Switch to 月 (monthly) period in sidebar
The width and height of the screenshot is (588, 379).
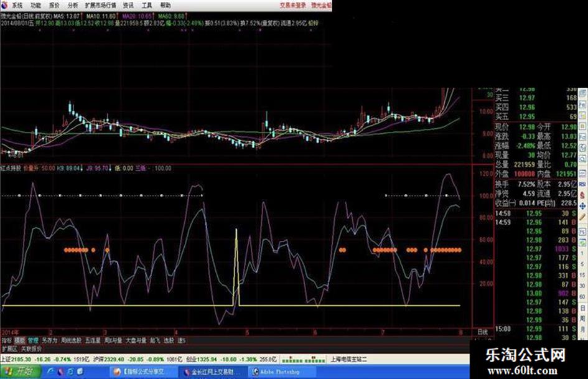click(582, 329)
